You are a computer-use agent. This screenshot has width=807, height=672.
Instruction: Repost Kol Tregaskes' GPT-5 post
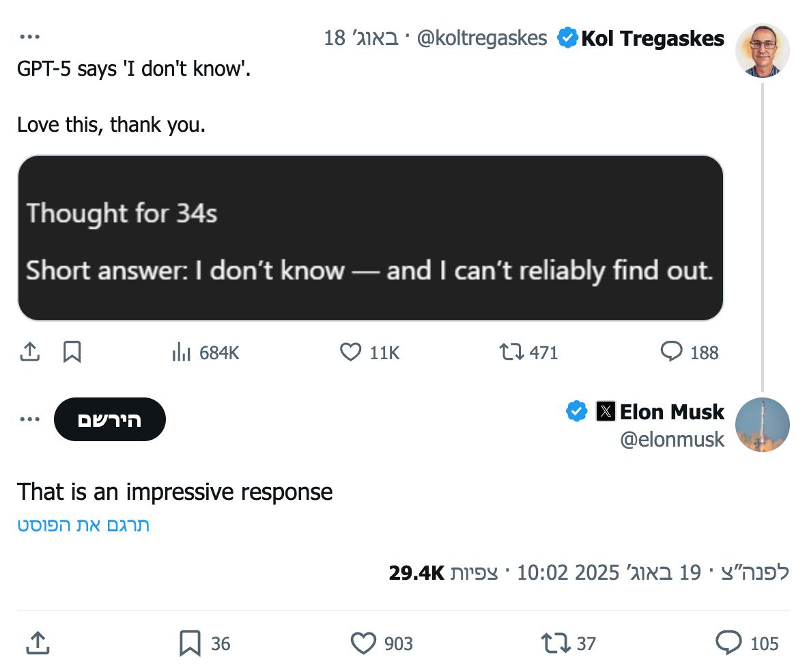point(511,352)
